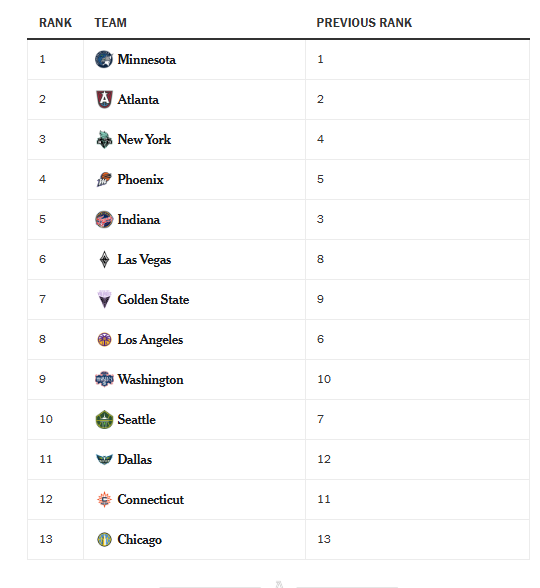Click the RANK column header
This screenshot has height=588, width=540.
click(x=55, y=22)
